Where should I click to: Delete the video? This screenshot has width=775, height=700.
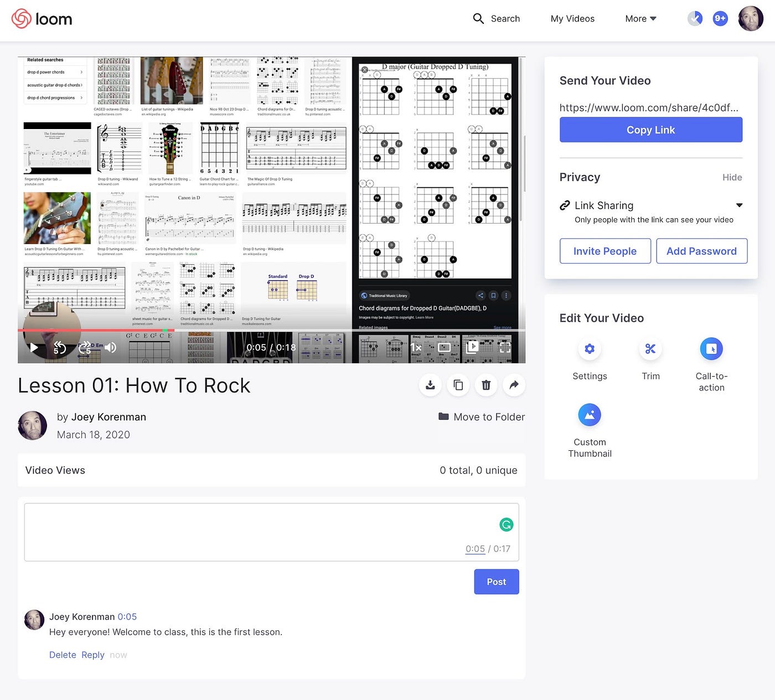[486, 385]
